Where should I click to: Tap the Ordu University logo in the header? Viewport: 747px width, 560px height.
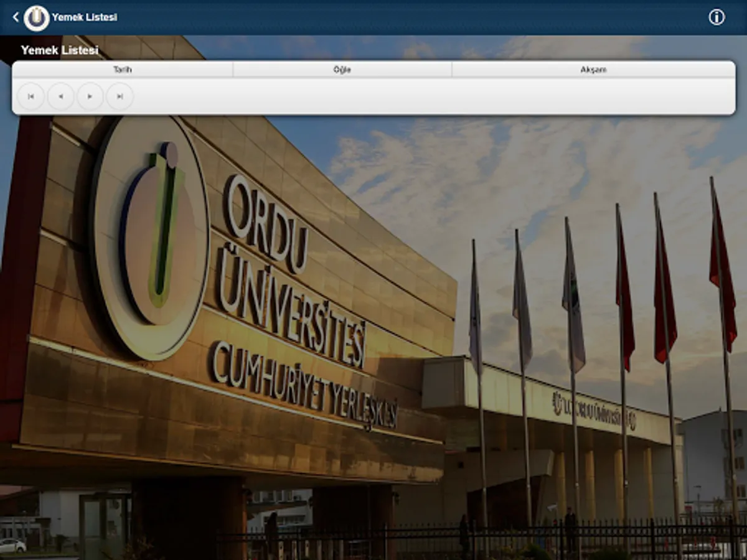37,18
